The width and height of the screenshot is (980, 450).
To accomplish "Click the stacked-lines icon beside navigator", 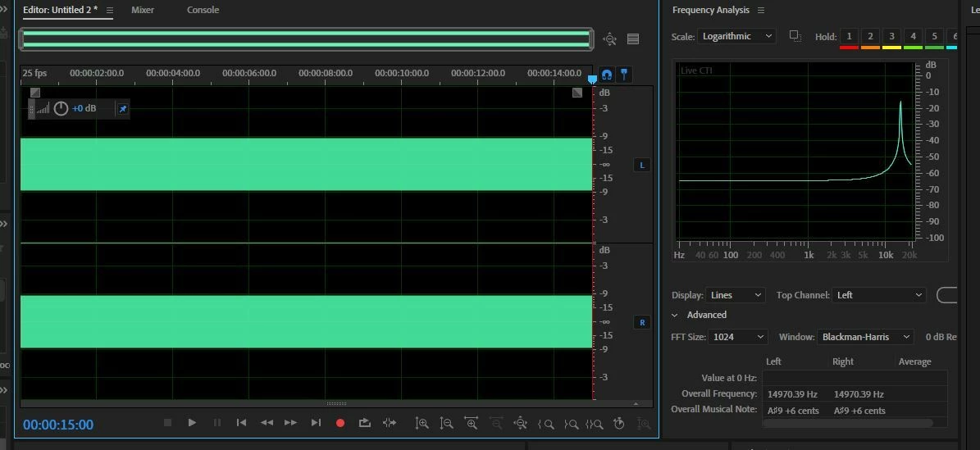I will [x=633, y=39].
